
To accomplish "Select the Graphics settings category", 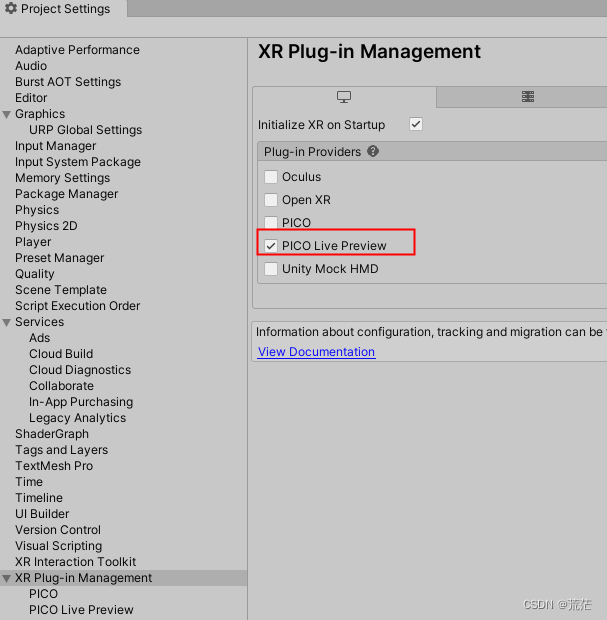I will pyautogui.click(x=40, y=114).
